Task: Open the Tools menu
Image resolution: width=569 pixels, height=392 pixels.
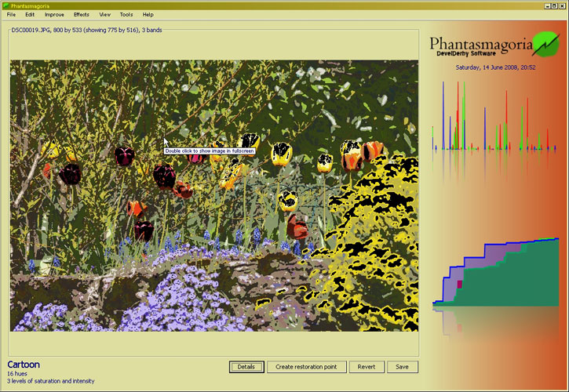Action: [126, 14]
